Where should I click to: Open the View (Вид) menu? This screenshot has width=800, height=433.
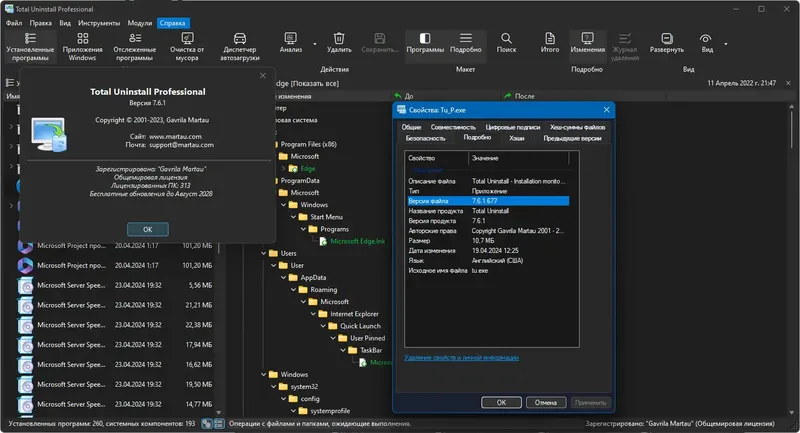point(65,23)
